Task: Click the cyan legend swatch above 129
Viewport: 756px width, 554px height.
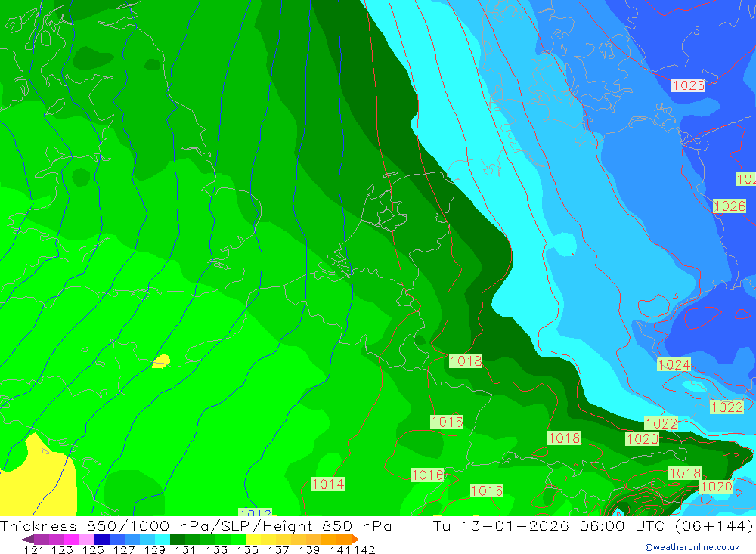Action: [163, 539]
